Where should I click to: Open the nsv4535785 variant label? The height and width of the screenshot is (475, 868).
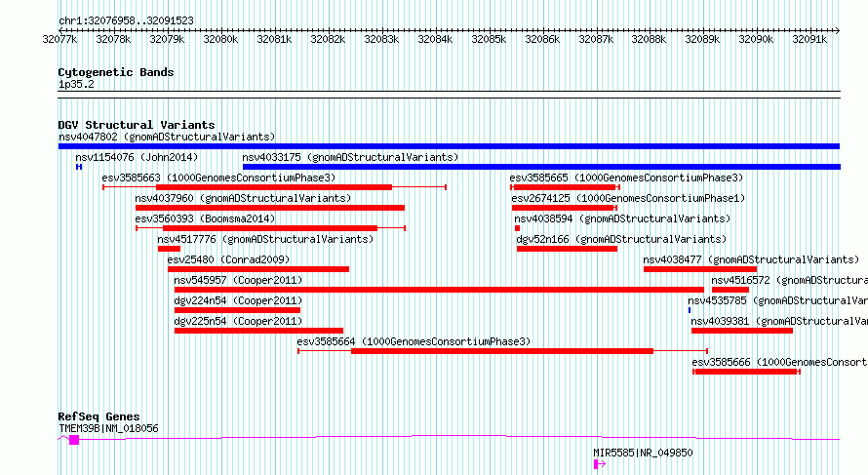[777, 300]
